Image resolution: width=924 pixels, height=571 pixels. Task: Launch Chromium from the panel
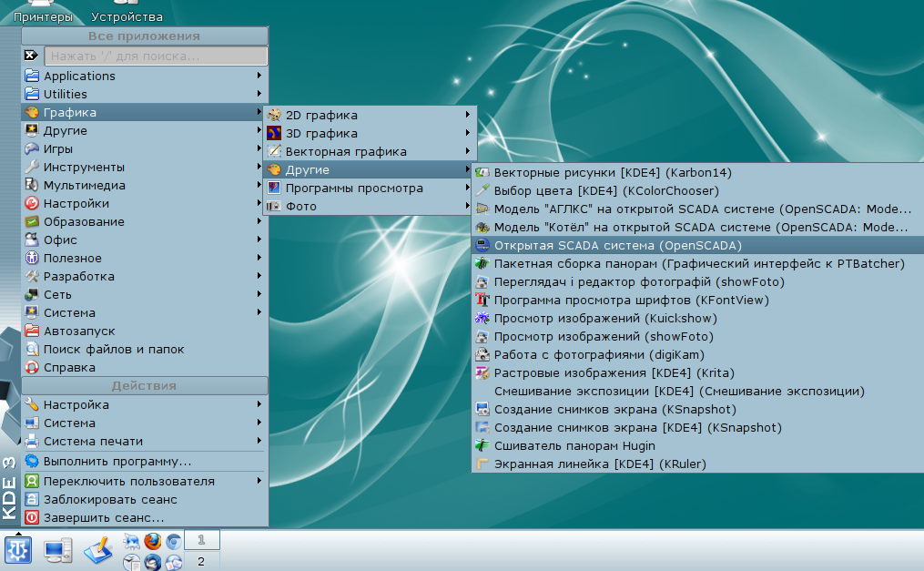pos(173,541)
